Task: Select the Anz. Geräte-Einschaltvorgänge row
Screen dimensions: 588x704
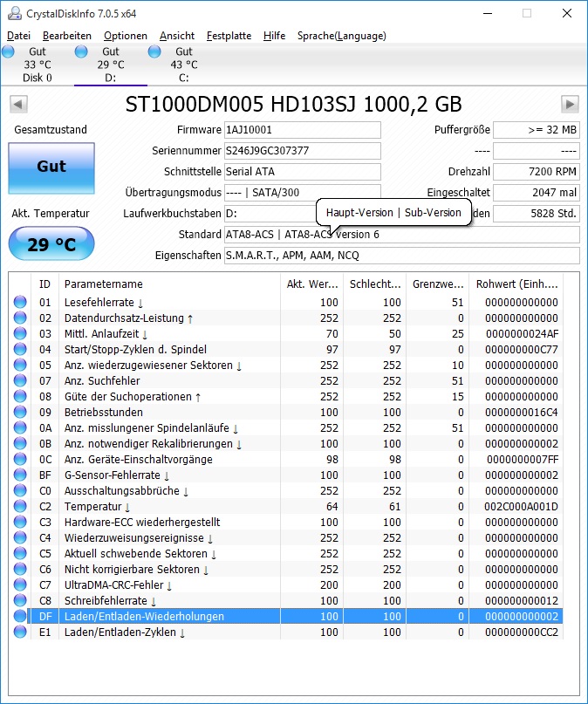Action: pos(286,460)
